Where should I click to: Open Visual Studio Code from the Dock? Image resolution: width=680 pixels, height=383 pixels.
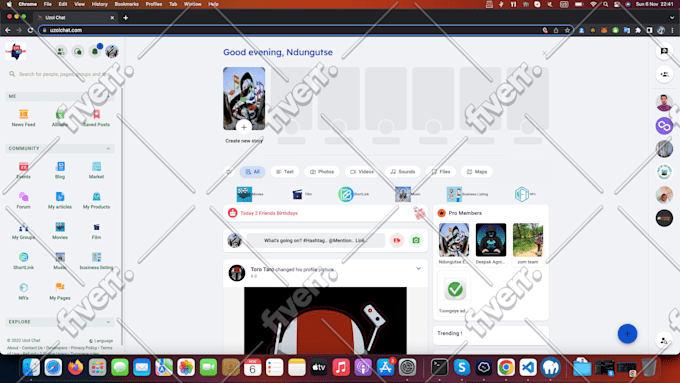[x=528, y=367]
